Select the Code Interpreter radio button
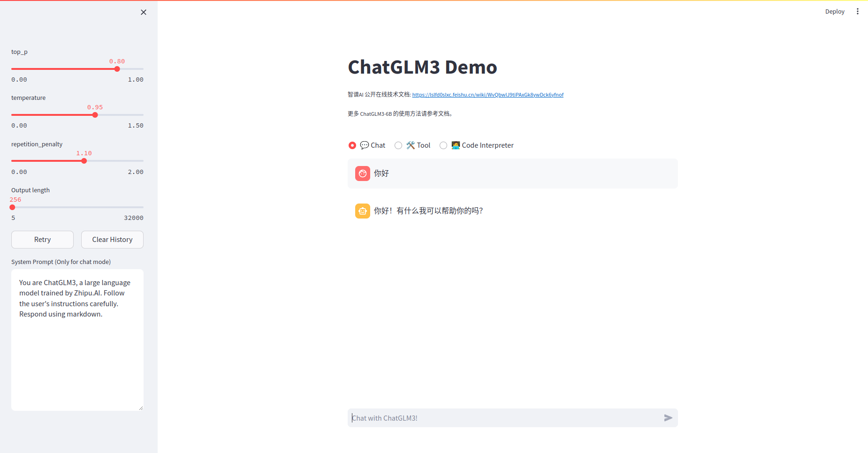868x453 pixels. pos(443,145)
